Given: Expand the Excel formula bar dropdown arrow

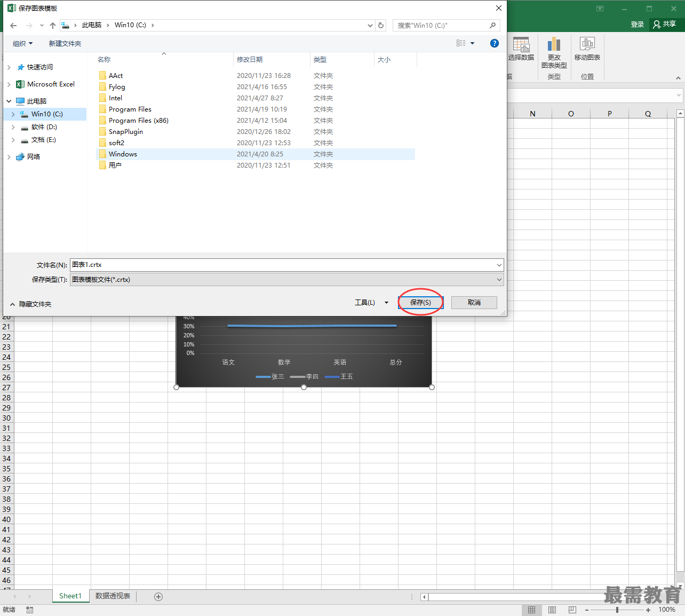Looking at the screenshot, I should pos(679,96).
